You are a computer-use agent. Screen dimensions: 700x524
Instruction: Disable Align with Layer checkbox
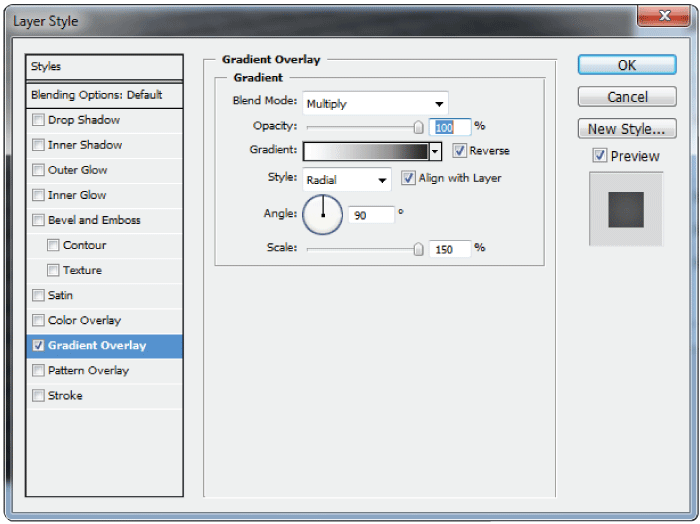pos(408,178)
